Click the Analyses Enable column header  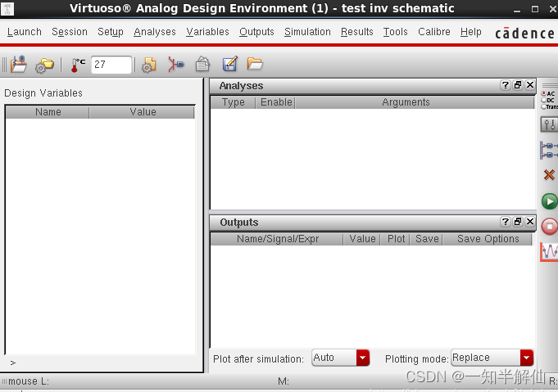(276, 102)
